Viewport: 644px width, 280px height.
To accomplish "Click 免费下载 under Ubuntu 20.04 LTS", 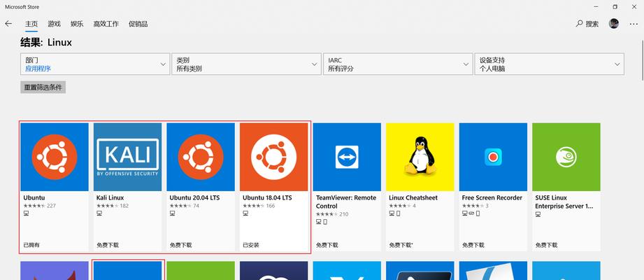I will click(x=180, y=245).
